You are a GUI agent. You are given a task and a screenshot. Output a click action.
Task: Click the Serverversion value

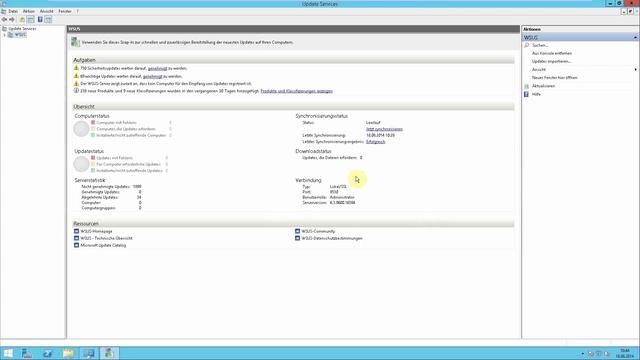click(x=342, y=202)
